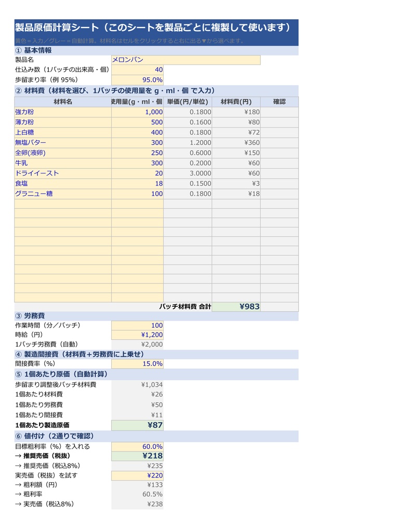Click the バッチ材料費 合計 label
411x532 pixels.
[185, 307]
